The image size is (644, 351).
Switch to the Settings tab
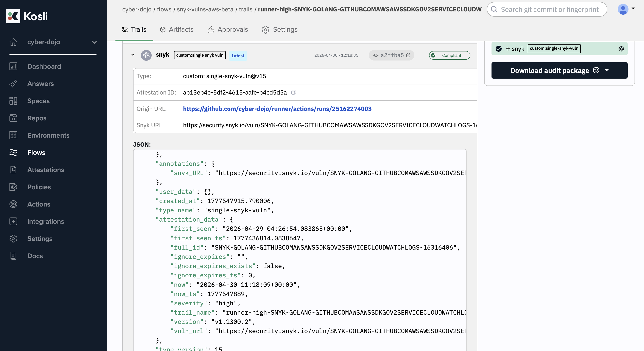pos(280,30)
